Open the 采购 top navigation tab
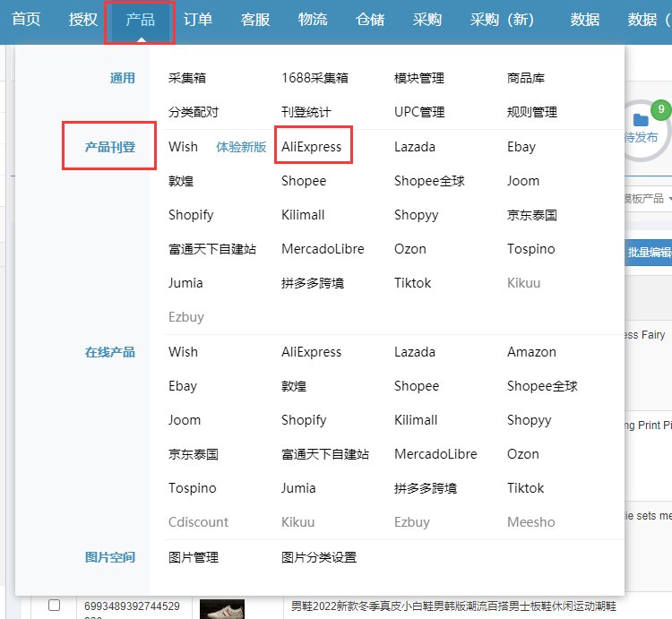This screenshot has width=672, height=619. pos(426,20)
